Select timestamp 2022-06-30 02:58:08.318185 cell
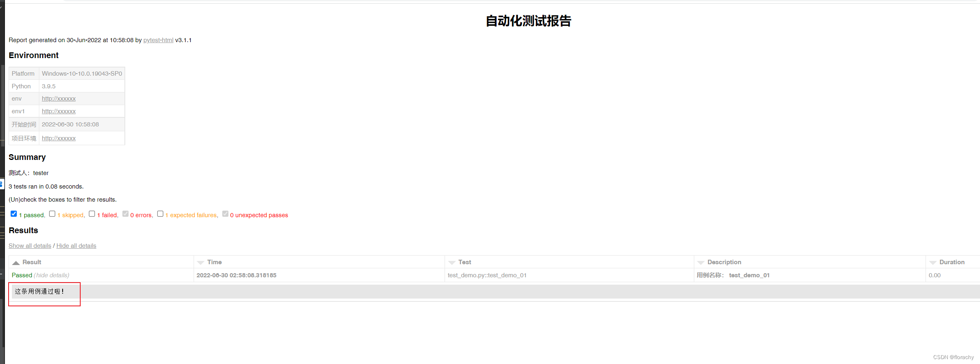The image size is (980, 364). [319, 275]
